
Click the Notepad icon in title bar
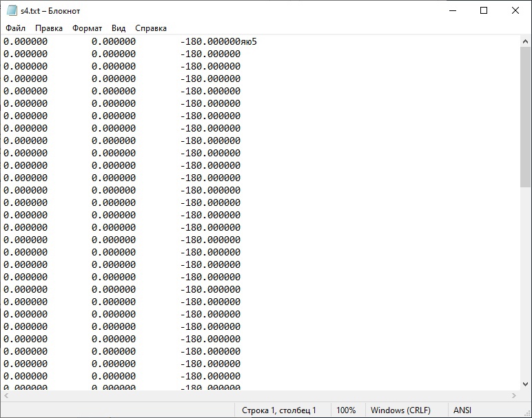pyautogui.click(x=12, y=10)
